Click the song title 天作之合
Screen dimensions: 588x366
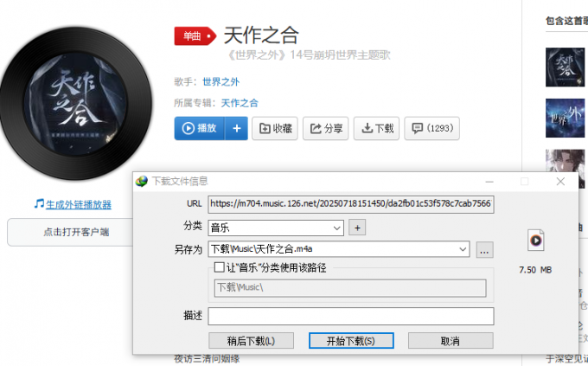click(x=261, y=35)
